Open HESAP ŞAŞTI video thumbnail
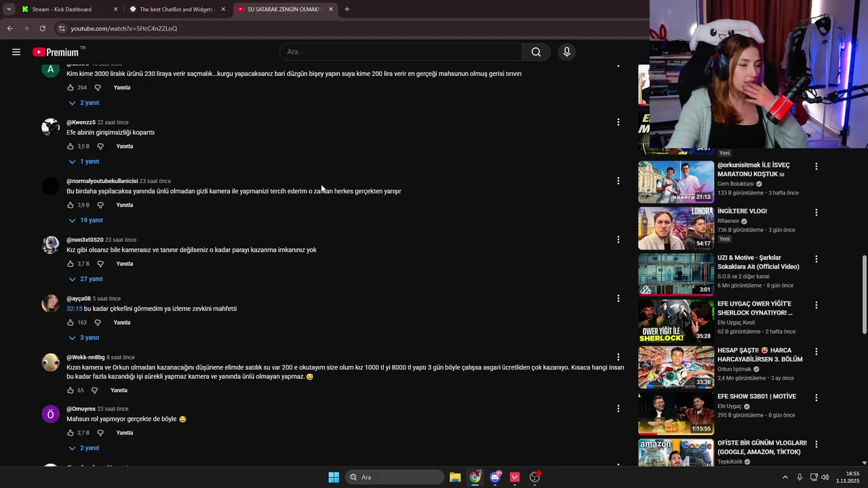 [676, 367]
